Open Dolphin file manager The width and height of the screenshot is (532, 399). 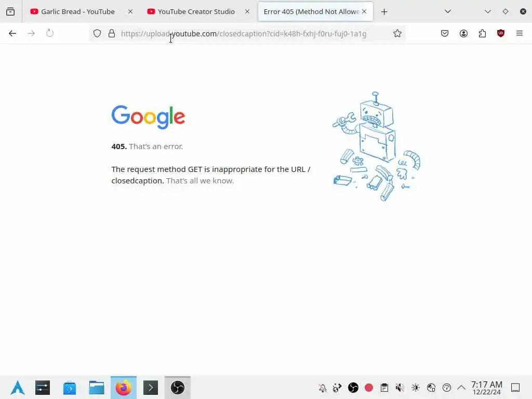[x=97, y=388]
